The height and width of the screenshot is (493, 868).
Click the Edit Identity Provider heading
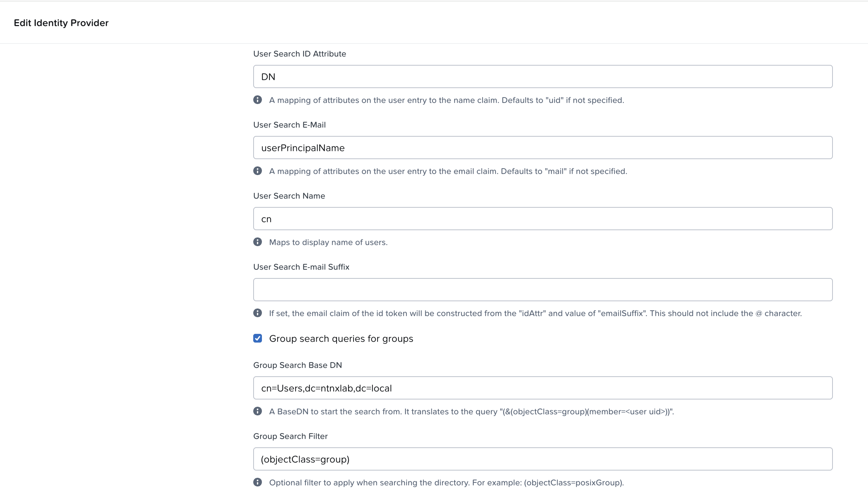[61, 23]
